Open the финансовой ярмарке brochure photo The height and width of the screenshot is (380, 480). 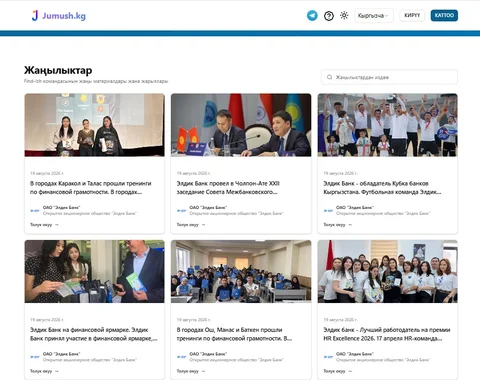[94, 271]
